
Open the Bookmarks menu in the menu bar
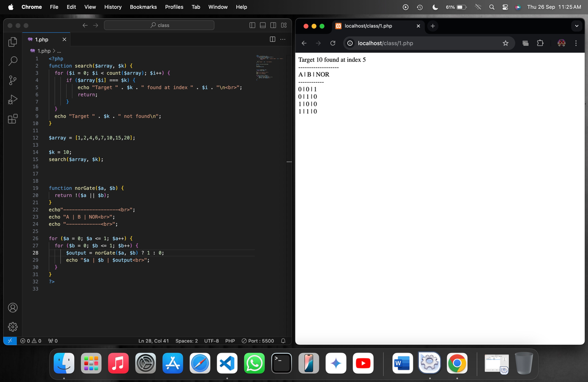point(143,7)
